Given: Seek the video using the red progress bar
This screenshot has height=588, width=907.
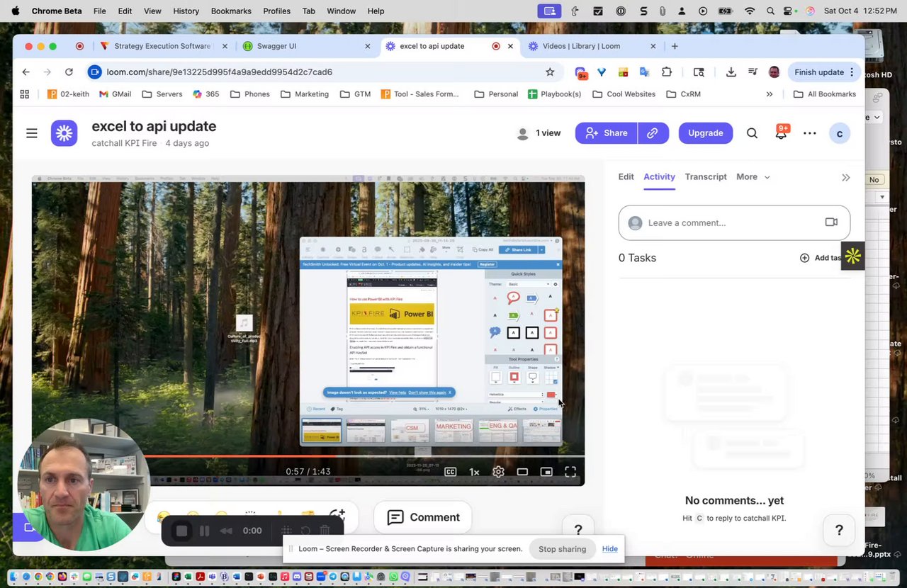Looking at the screenshot, I should (x=308, y=456).
